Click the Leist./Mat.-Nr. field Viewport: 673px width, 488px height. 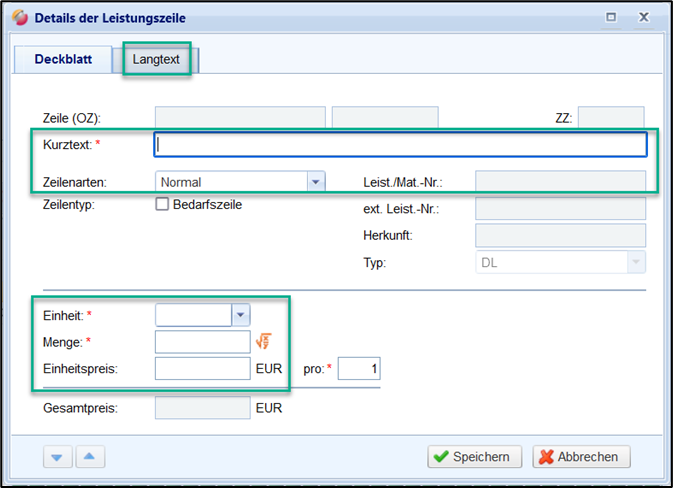tap(559, 182)
